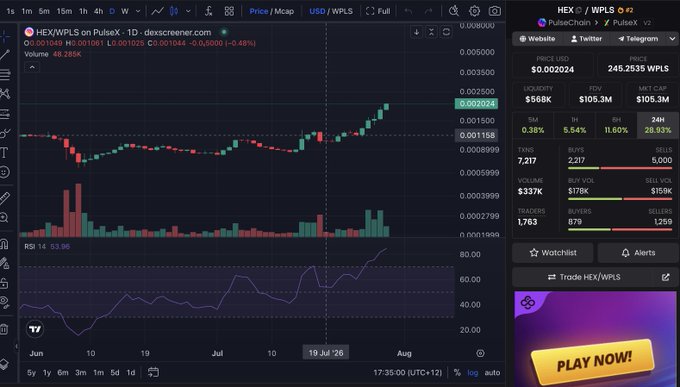Open the chart layout grid selector
This screenshot has height=387, width=680.
coord(229,11)
